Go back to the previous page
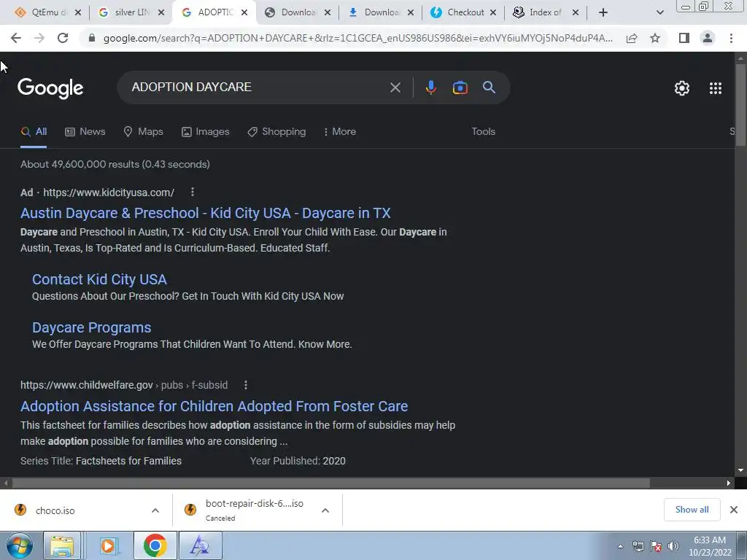This screenshot has width=747, height=560. 16,38
